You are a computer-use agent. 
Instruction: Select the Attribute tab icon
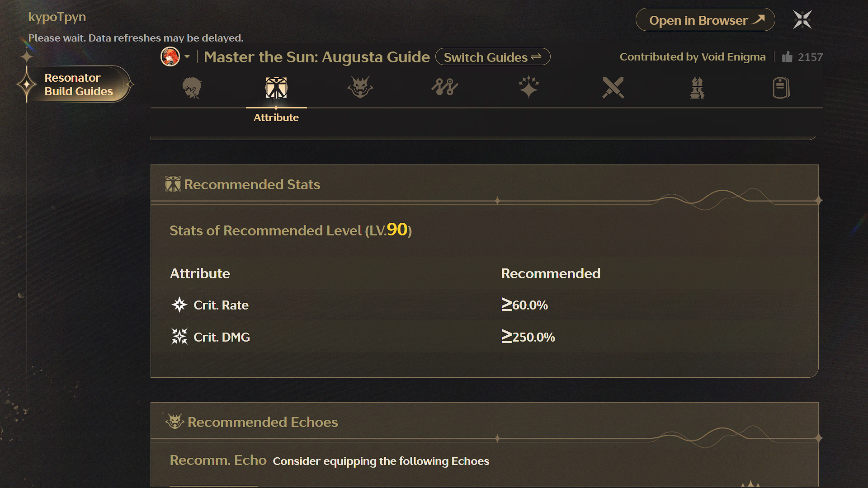click(x=276, y=88)
